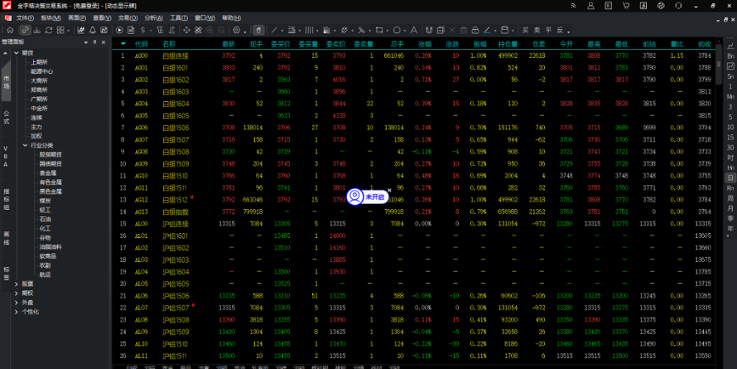Click the 反 reverse-position button

560,30
